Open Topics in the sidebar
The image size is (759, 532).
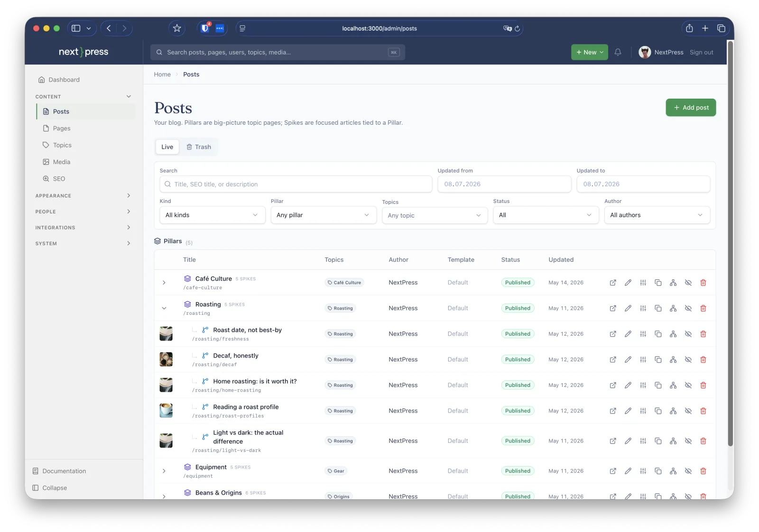coord(86,145)
